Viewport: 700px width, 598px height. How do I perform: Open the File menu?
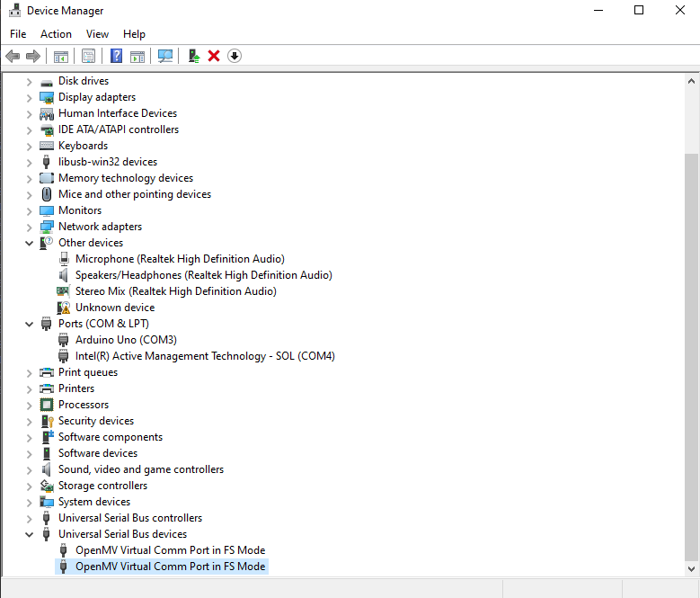tap(18, 34)
